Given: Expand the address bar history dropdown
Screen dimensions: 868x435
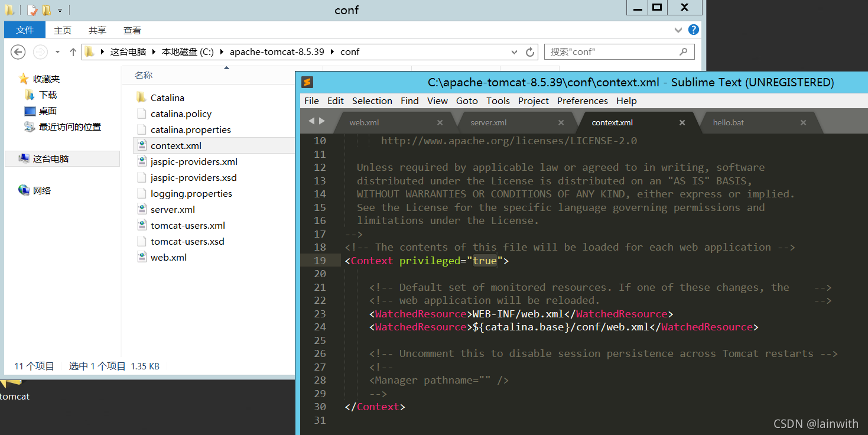Looking at the screenshot, I should point(514,52).
